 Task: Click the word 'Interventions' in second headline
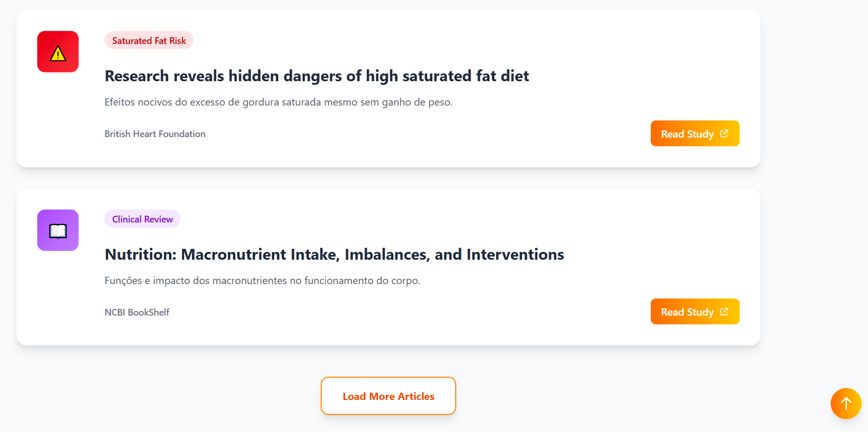515,255
